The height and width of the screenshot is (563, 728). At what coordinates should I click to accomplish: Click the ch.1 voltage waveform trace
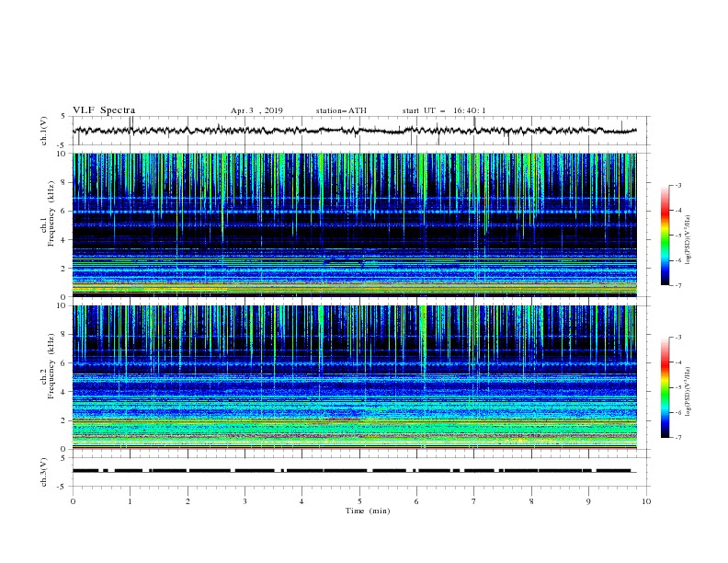pyautogui.click(x=354, y=131)
